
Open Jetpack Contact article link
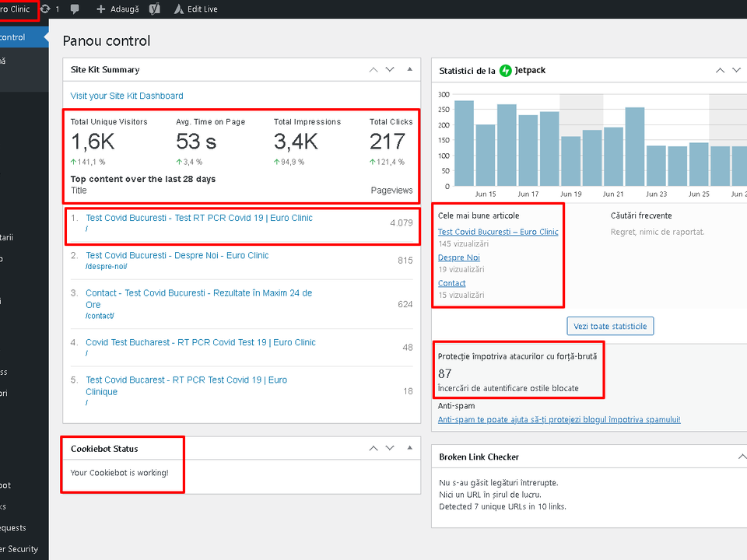click(x=451, y=283)
